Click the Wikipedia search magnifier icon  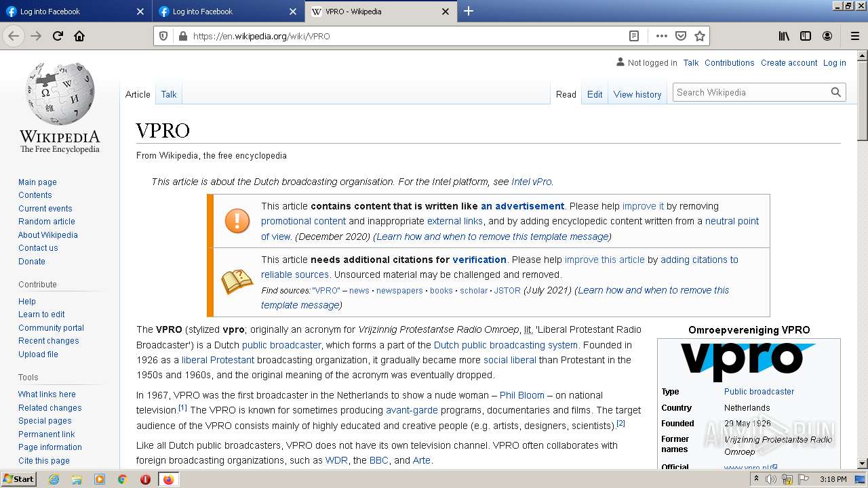pyautogui.click(x=836, y=92)
